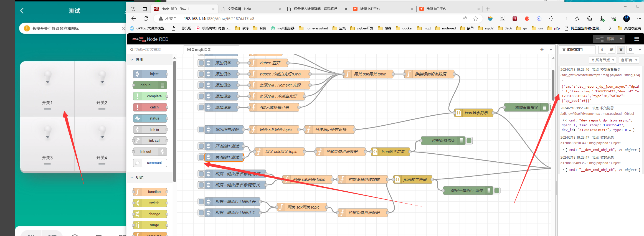644x236 pixels.
Task: Expand the first 收的消息 object payload
Action: tap(563, 120)
